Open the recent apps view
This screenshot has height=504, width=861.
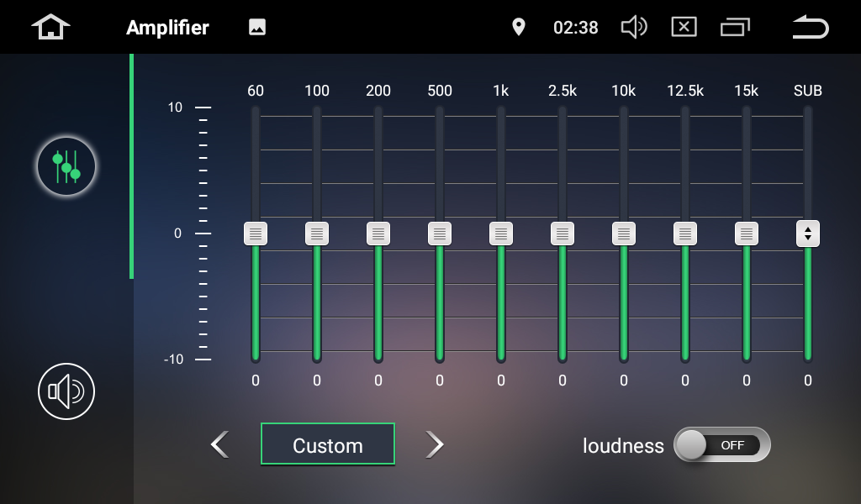click(x=735, y=27)
